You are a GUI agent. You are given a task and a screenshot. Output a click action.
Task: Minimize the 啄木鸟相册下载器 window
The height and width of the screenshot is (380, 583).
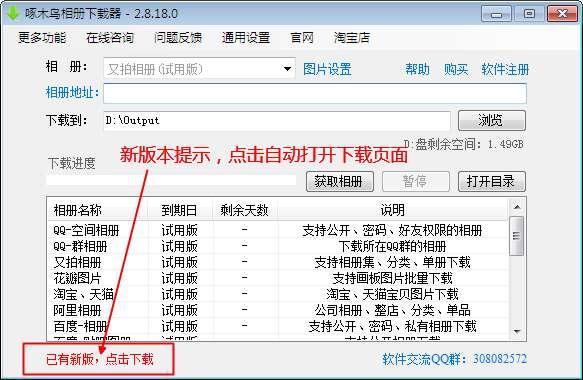coord(496,14)
